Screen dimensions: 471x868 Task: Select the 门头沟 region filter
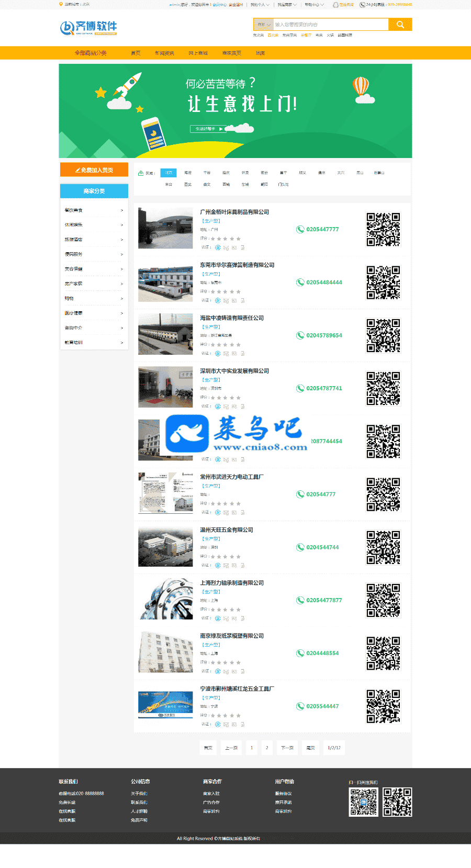pos(283,185)
